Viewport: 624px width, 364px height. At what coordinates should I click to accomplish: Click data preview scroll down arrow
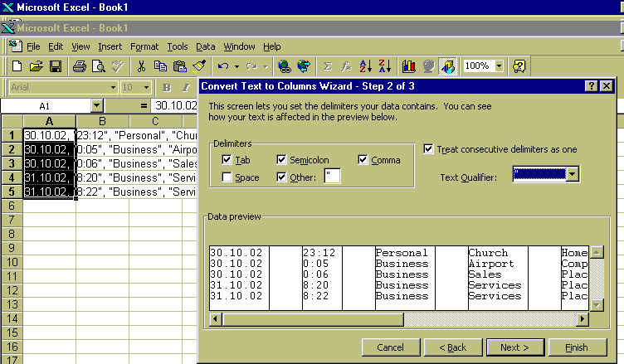[597, 305]
